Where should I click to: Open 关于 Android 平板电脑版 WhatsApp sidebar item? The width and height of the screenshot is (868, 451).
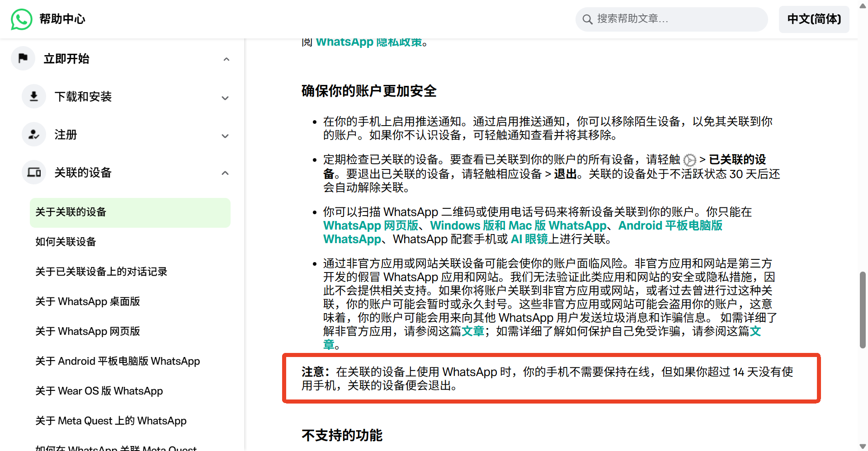pos(118,361)
